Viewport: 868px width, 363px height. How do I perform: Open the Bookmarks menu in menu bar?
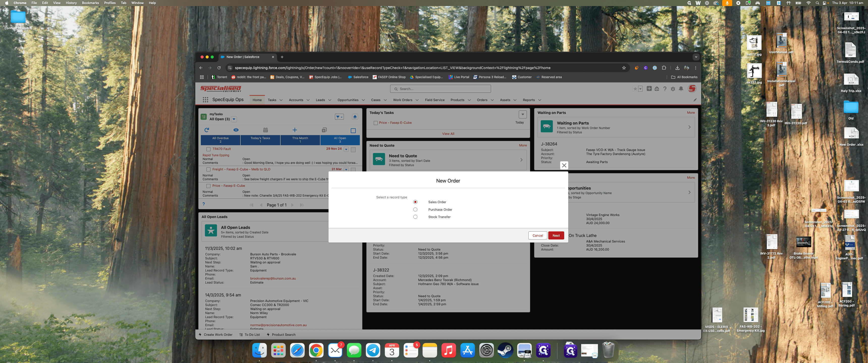pos(90,3)
